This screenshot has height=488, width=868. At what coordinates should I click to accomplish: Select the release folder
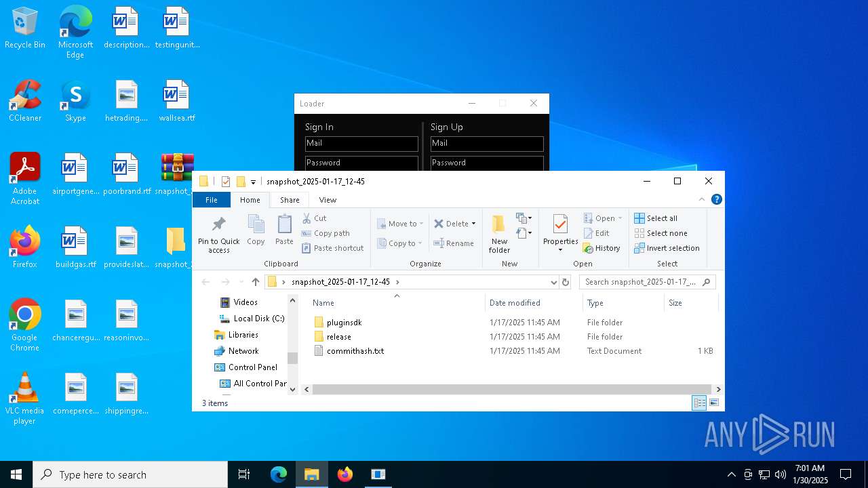click(338, 337)
